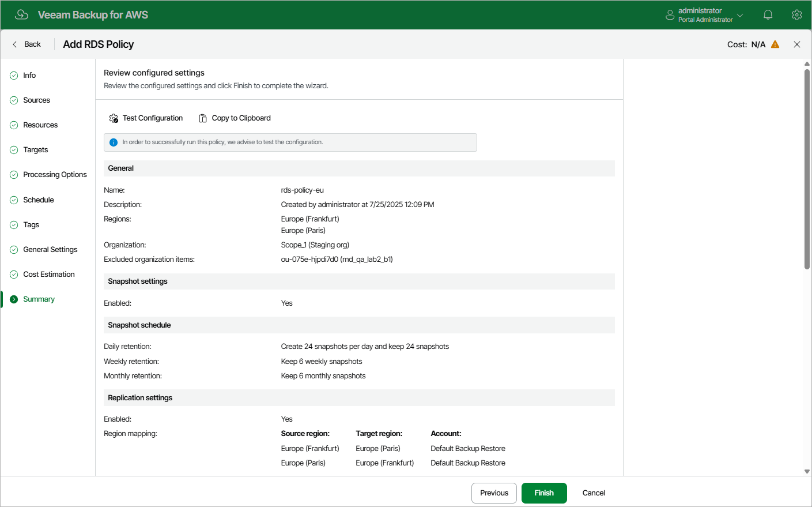Click the arrow icon beside Summary
This screenshot has width=812, height=507.
point(14,299)
